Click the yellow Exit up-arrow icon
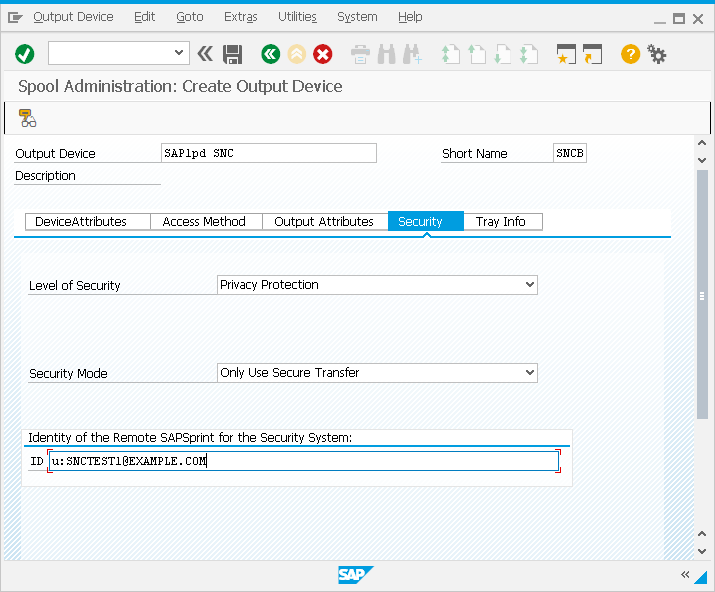715x592 pixels. click(296, 54)
